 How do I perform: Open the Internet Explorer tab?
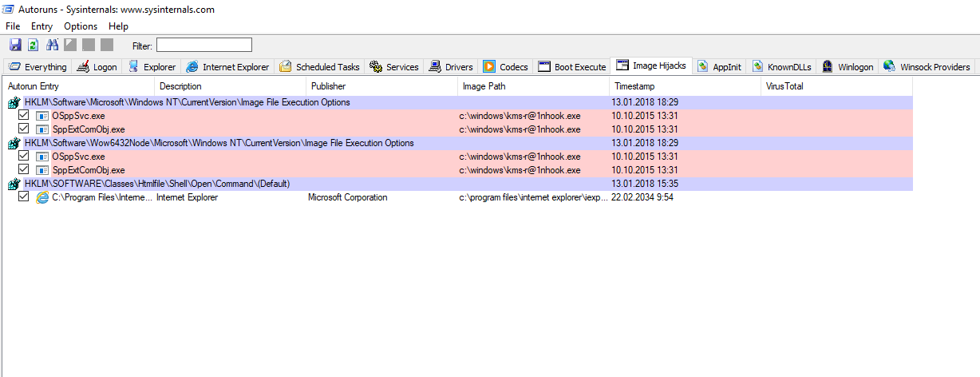(227, 67)
